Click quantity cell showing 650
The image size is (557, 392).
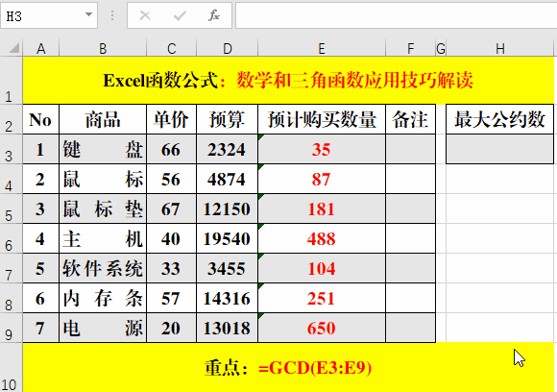coord(322,328)
